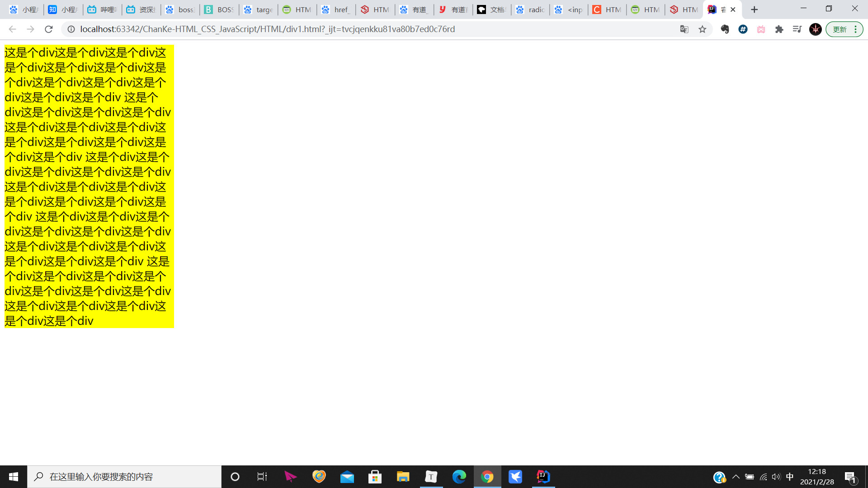
Task: Switch to the BOSS tab
Action: point(219,9)
